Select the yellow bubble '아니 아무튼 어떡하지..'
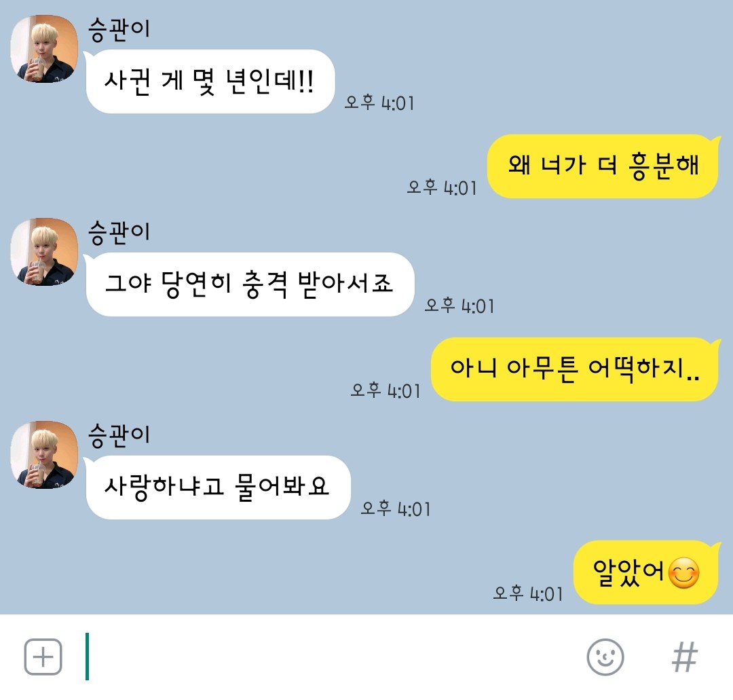733x700 pixels. (x=575, y=369)
